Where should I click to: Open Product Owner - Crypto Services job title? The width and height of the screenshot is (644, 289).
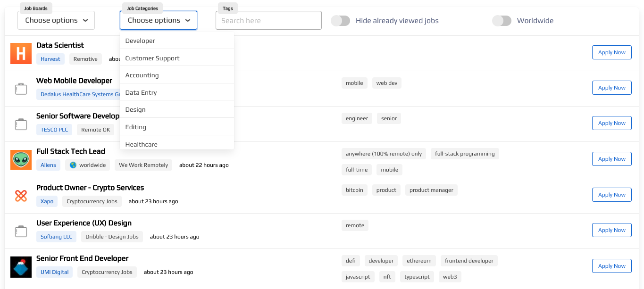pyautogui.click(x=90, y=188)
